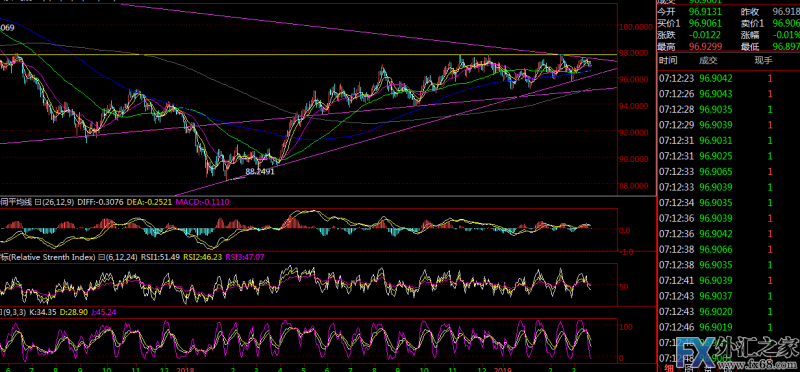Click the 现手 column header in tick list
This screenshot has width=800, height=372.
click(764, 61)
